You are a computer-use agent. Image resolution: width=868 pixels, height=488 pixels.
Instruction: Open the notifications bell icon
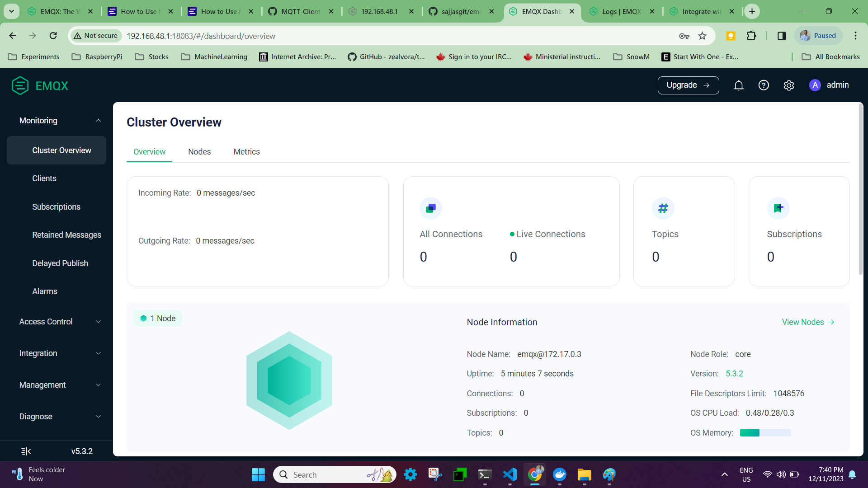tap(739, 85)
